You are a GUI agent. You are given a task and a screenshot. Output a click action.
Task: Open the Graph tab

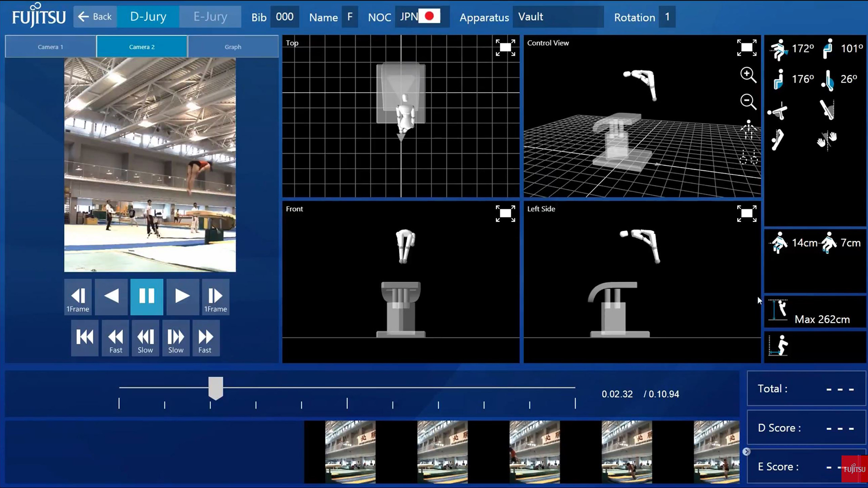(233, 47)
